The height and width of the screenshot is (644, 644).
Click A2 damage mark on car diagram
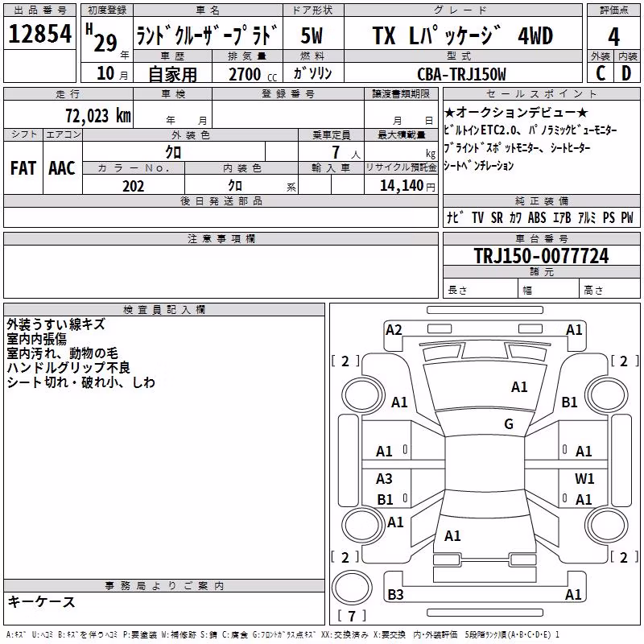394,329
